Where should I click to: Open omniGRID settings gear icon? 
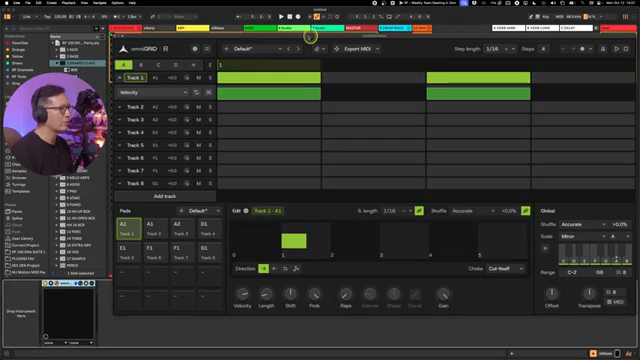point(195,49)
